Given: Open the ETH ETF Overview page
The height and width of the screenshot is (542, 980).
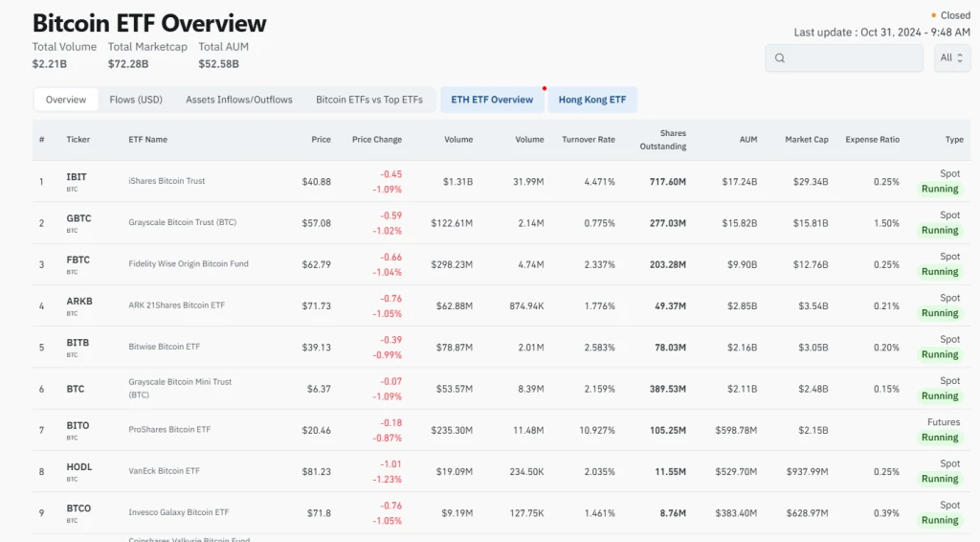Looking at the screenshot, I should 492,100.
